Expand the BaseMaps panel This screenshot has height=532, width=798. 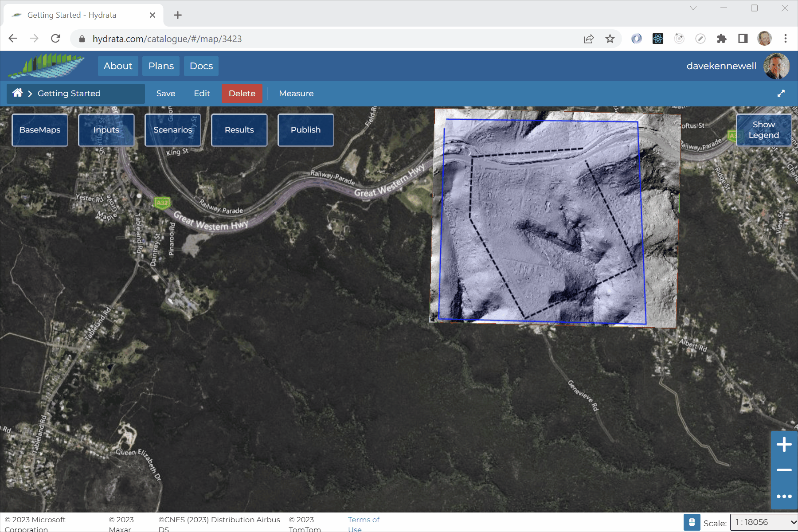click(x=40, y=130)
